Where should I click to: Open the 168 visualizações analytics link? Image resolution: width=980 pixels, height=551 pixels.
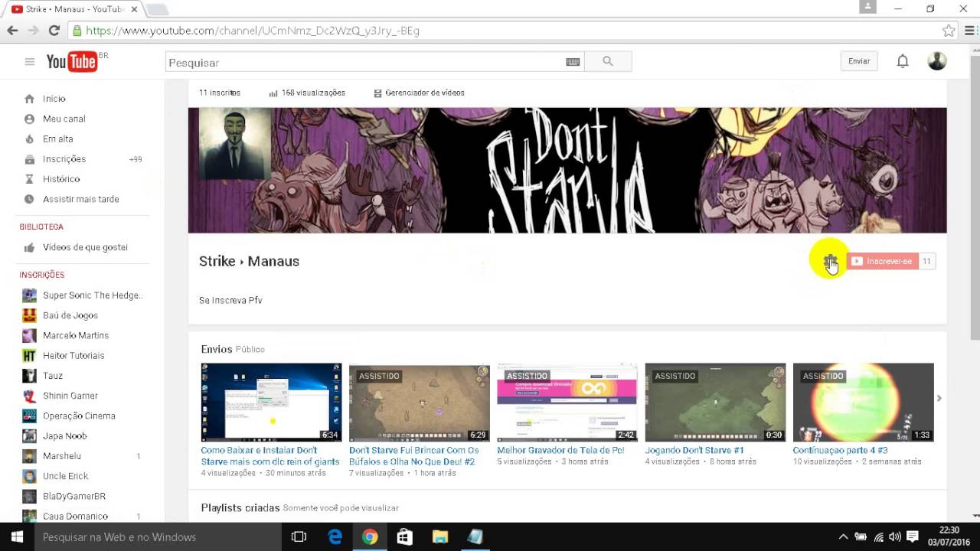point(307,93)
